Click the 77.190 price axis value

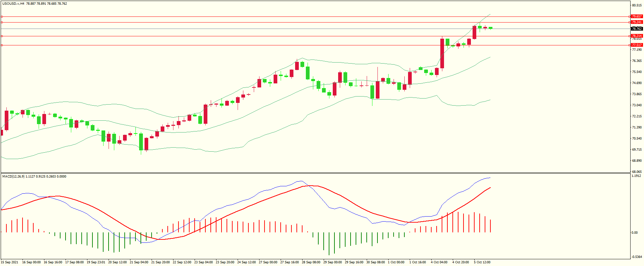(637, 50)
